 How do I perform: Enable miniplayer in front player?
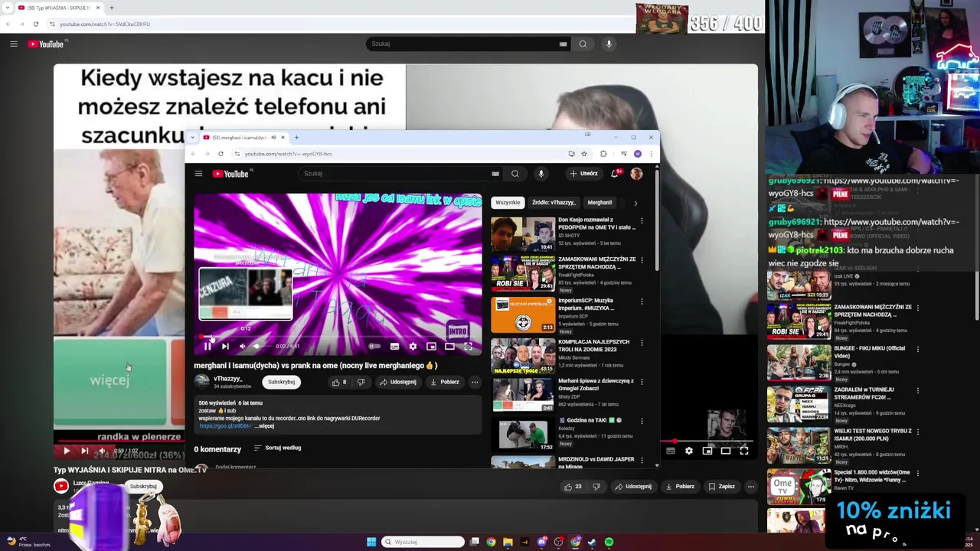click(431, 347)
